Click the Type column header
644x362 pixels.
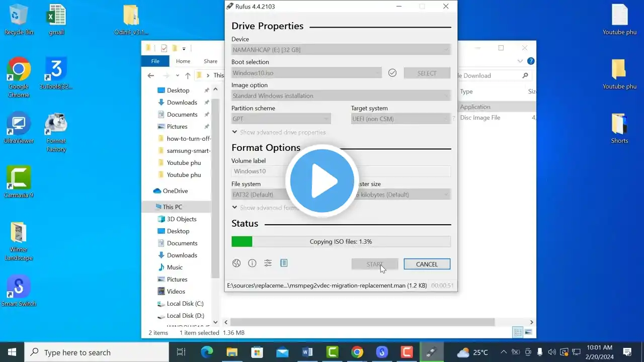(x=466, y=92)
